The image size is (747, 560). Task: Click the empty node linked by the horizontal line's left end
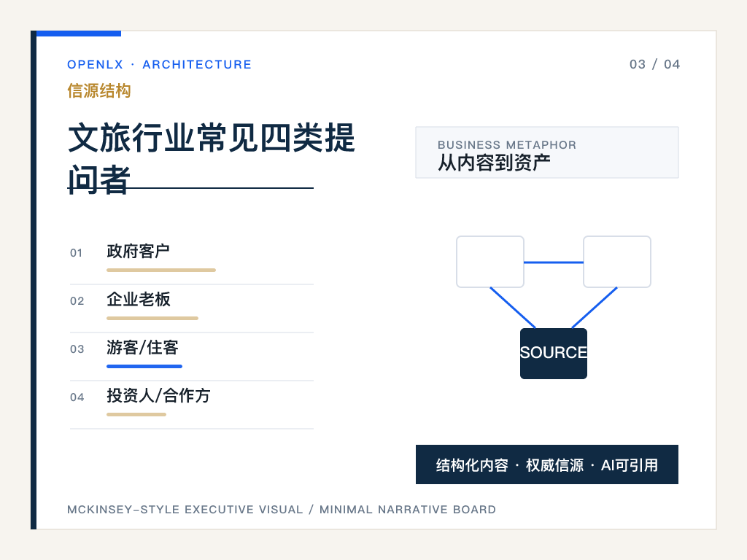[490, 262]
